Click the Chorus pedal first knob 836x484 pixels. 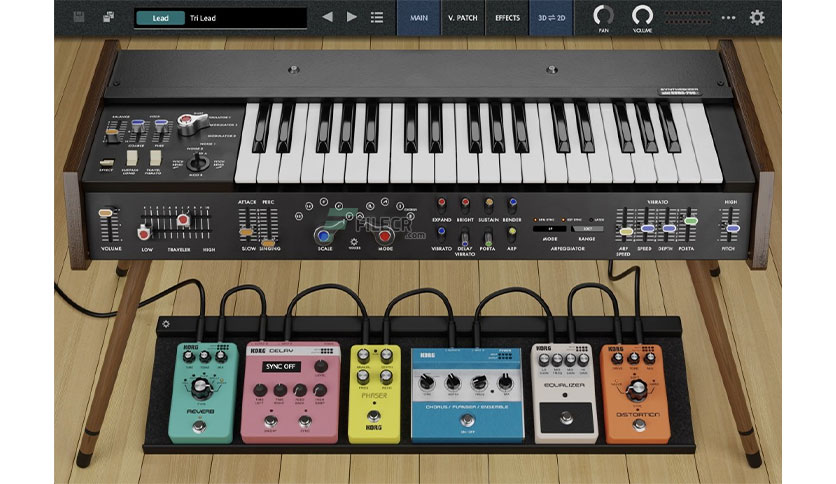pos(427,382)
